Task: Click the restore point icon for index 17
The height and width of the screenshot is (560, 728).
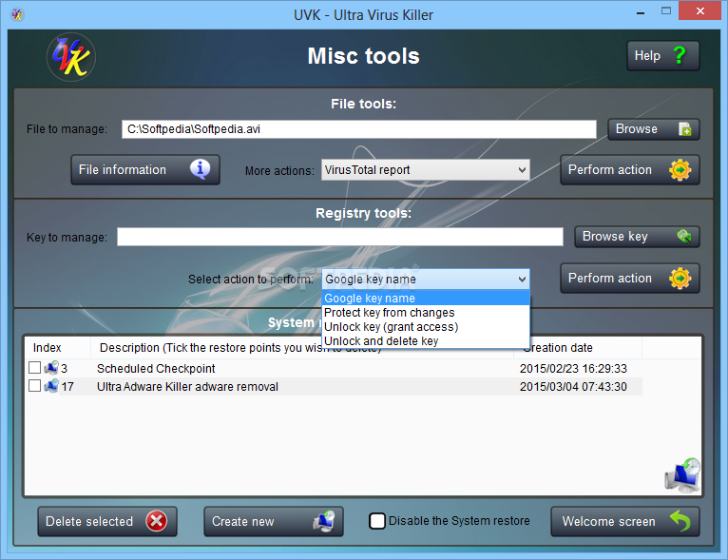Action: point(51,386)
